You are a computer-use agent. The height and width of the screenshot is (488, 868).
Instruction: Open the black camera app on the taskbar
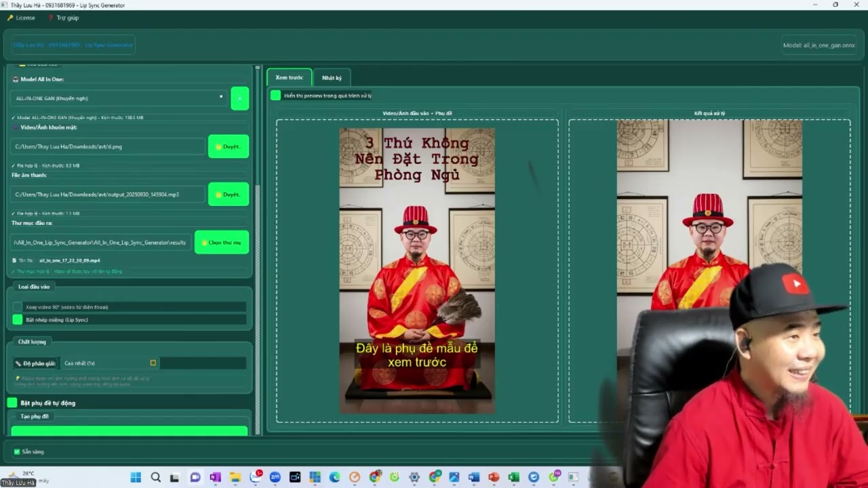pyautogui.click(x=295, y=477)
